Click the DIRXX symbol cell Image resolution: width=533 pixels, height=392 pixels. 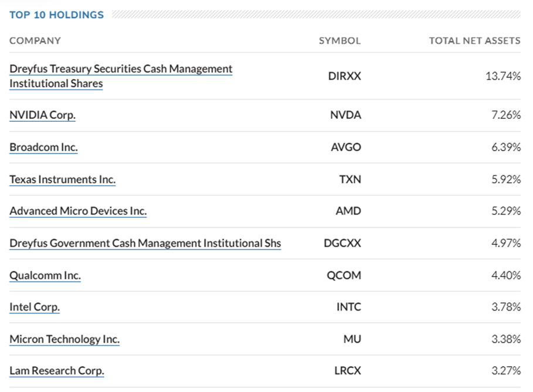click(x=344, y=76)
